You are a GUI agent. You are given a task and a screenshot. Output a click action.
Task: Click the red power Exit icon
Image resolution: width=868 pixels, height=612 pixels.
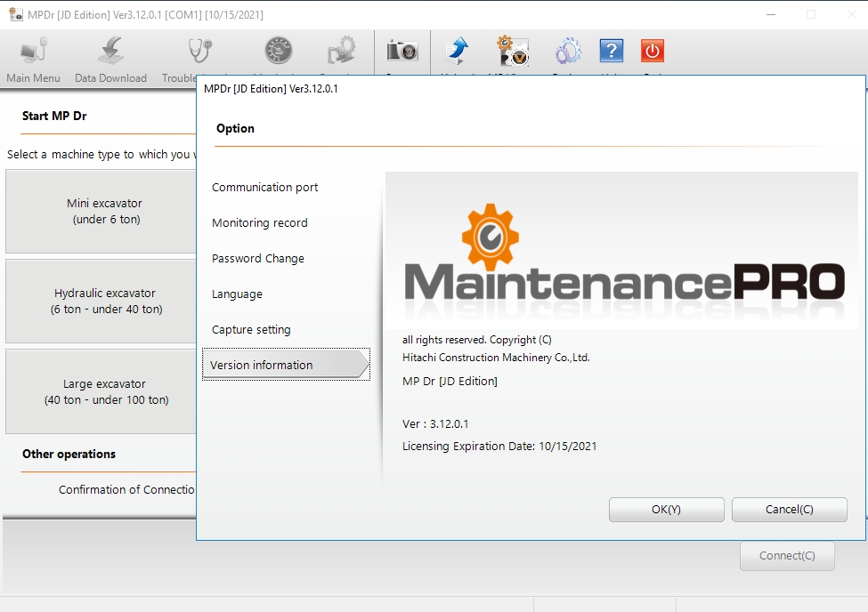653,51
